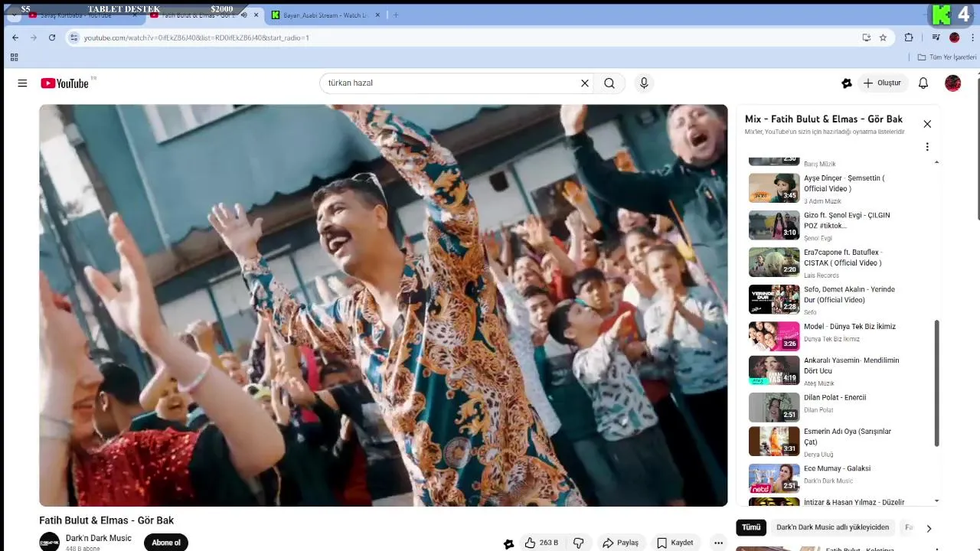This screenshot has width=980, height=551.
Task: Reload the current page
Action: pos(52,37)
